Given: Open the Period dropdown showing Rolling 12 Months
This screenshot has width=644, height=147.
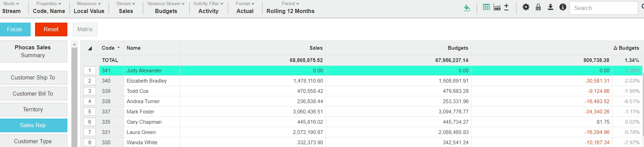Looking at the screenshot, I should (290, 8).
